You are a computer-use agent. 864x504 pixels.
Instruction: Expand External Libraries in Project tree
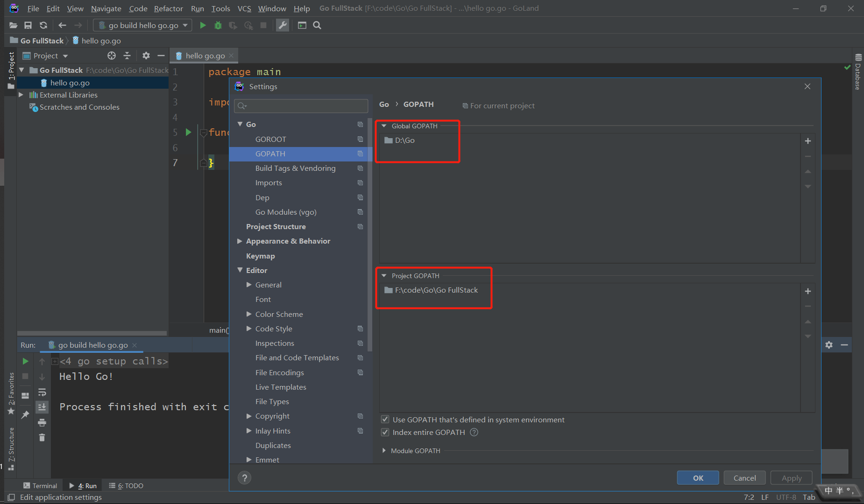coord(21,95)
